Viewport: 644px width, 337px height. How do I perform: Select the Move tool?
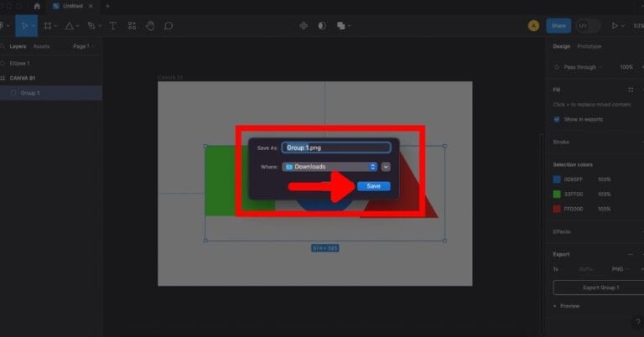point(23,26)
